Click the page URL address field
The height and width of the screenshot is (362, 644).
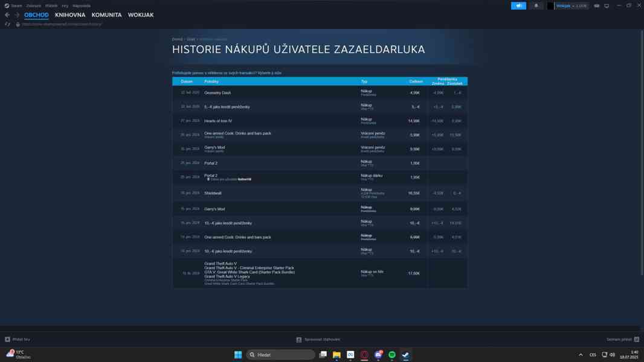tap(62, 24)
